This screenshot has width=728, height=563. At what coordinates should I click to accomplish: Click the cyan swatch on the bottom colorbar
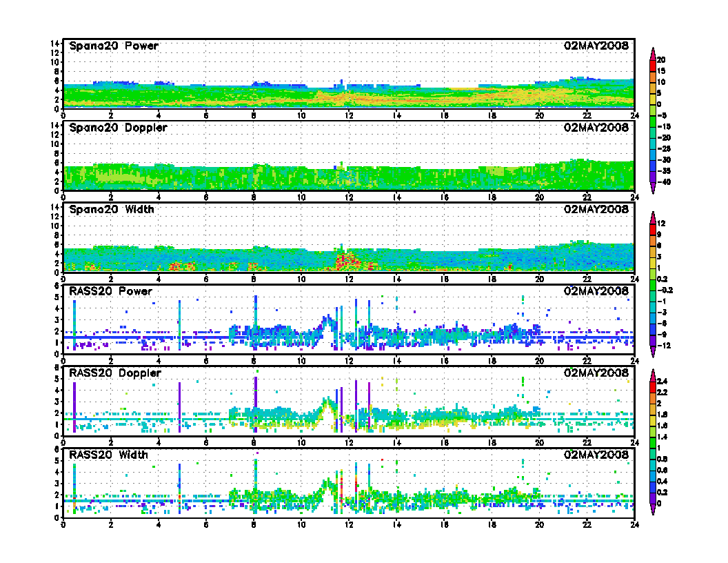pyautogui.click(x=653, y=465)
